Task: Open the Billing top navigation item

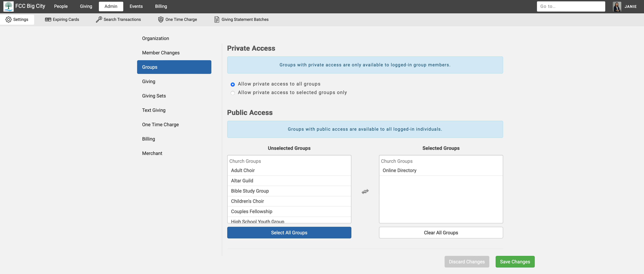Action: click(x=161, y=6)
